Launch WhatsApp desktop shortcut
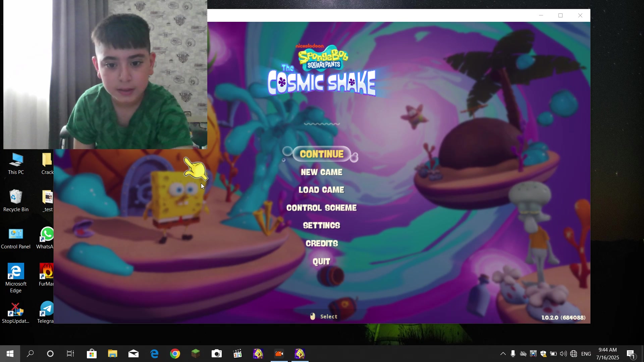The image size is (644, 362). point(45,238)
